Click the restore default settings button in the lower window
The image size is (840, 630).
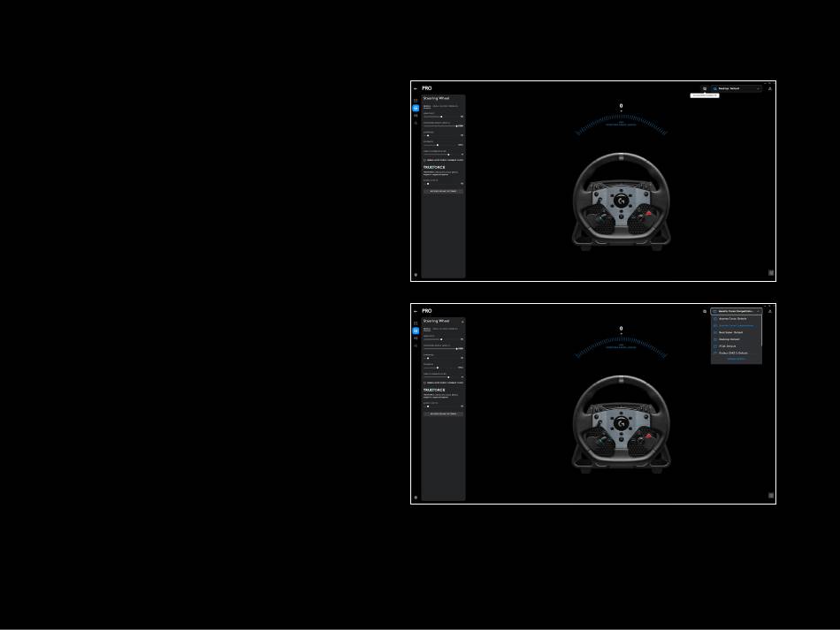pyautogui.click(x=443, y=414)
